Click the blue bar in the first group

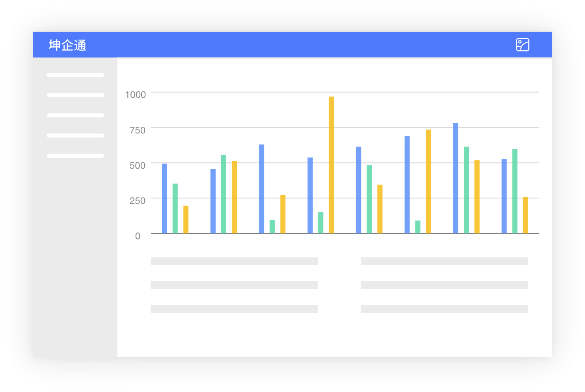pos(164,198)
